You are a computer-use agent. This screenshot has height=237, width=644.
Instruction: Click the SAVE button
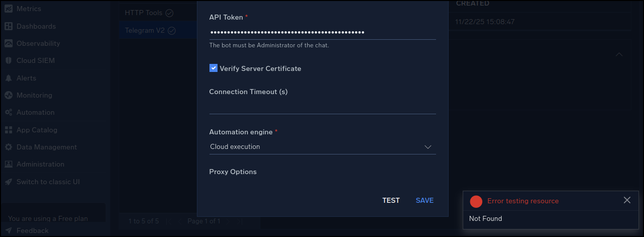click(424, 200)
